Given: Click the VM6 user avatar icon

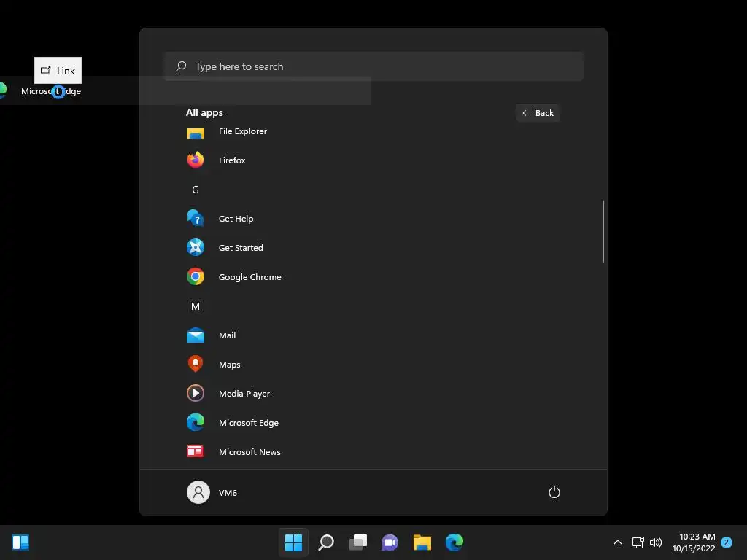Looking at the screenshot, I should click(x=198, y=492).
